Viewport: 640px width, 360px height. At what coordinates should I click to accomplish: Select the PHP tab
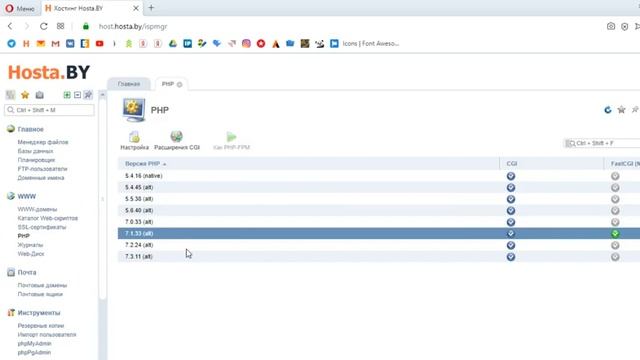click(x=168, y=84)
